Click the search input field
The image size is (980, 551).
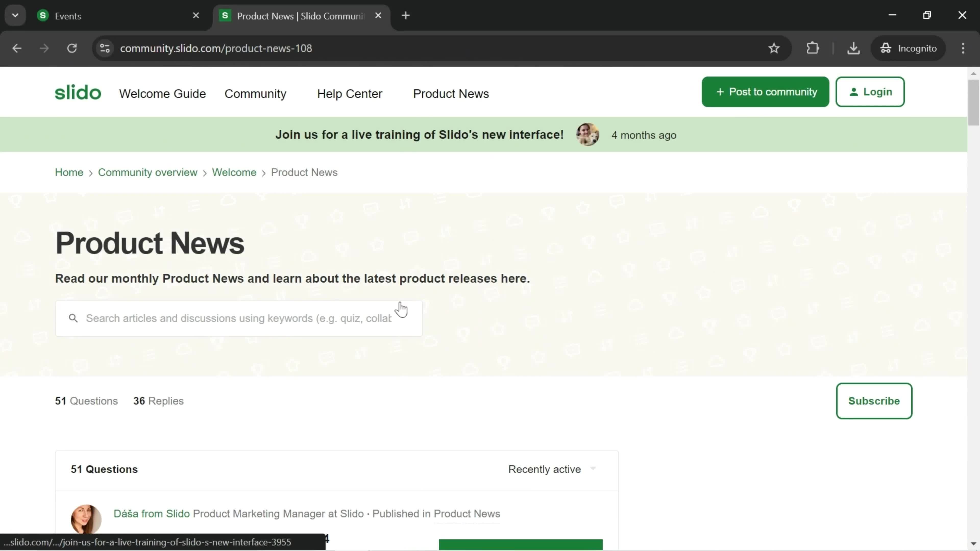pos(239,318)
